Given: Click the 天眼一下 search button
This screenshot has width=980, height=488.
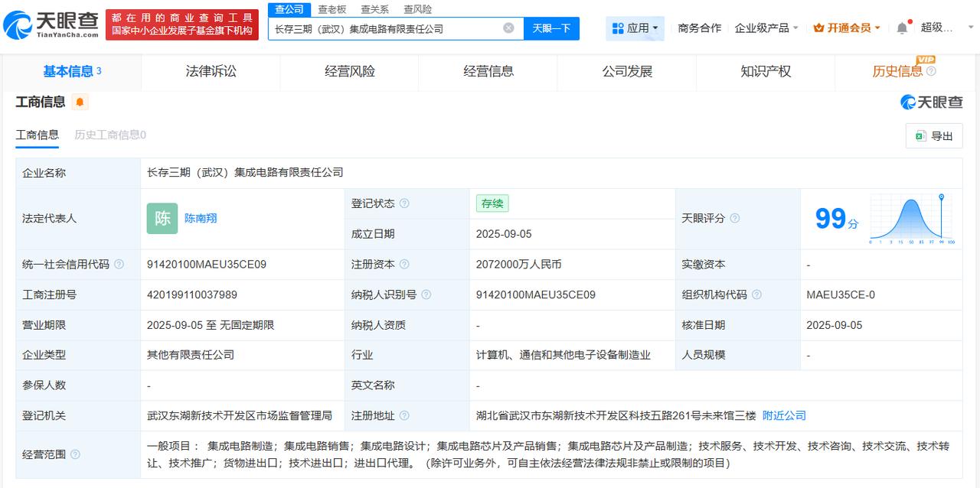Looking at the screenshot, I should pos(551,28).
